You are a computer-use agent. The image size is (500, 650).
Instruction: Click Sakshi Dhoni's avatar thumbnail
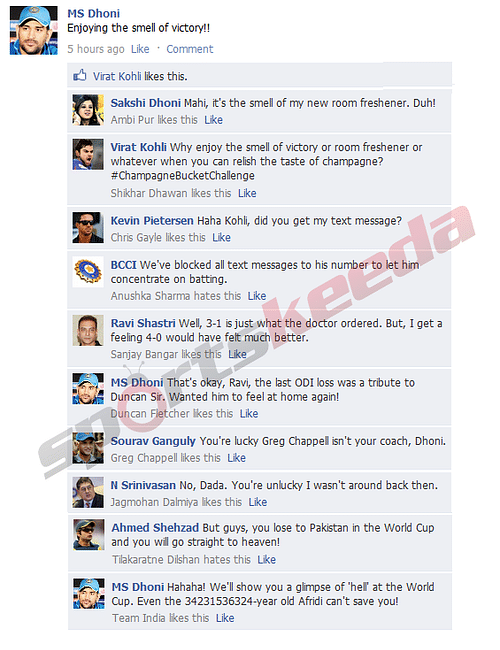88,110
